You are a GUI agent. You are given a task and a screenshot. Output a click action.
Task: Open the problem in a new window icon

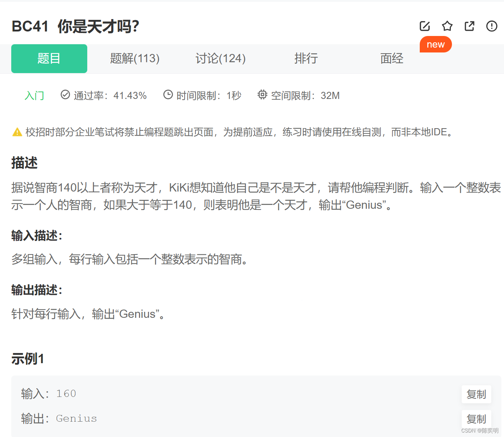[469, 26]
